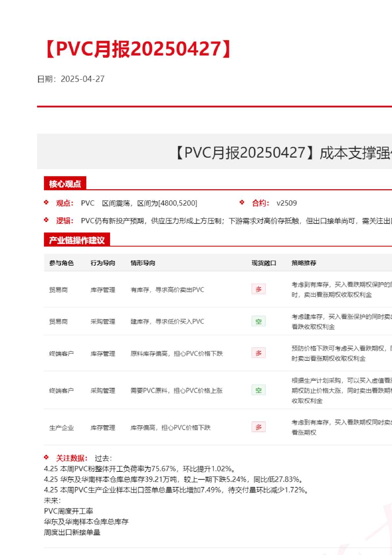Click the gray report title banner
The height and width of the screenshot is (555, 392).
pos(214,152)
